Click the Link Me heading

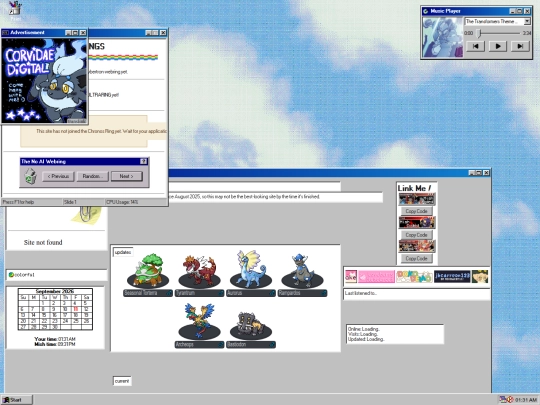click(414, 188)
